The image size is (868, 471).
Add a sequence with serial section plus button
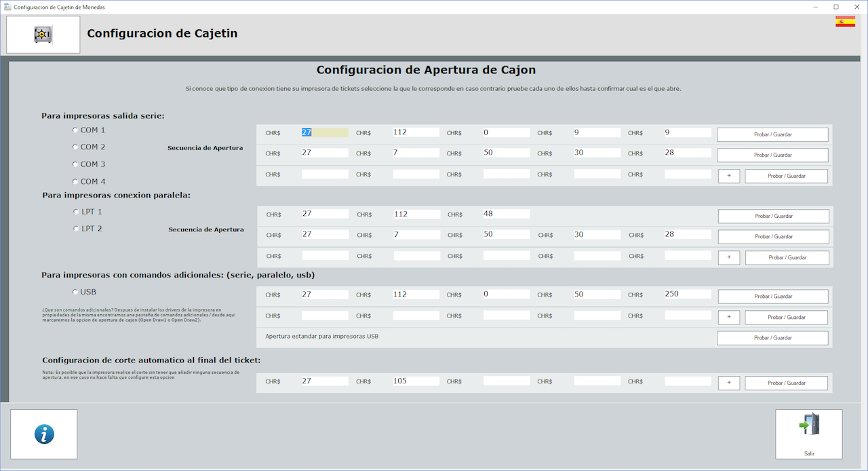[x=729, y=176]
